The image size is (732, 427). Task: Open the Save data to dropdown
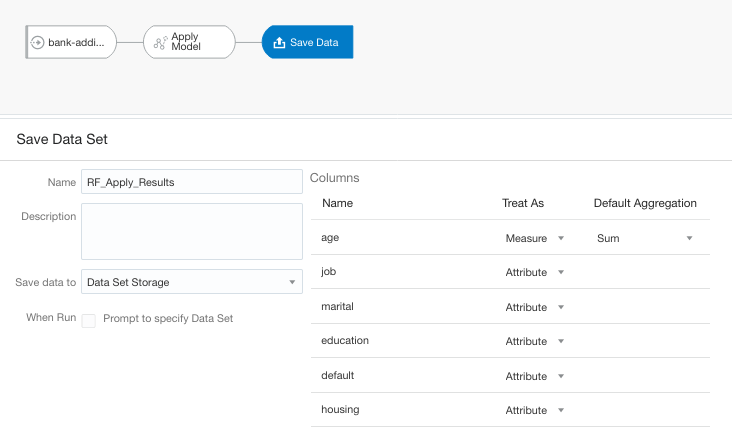pyautogui.click(x=192, y=282)
